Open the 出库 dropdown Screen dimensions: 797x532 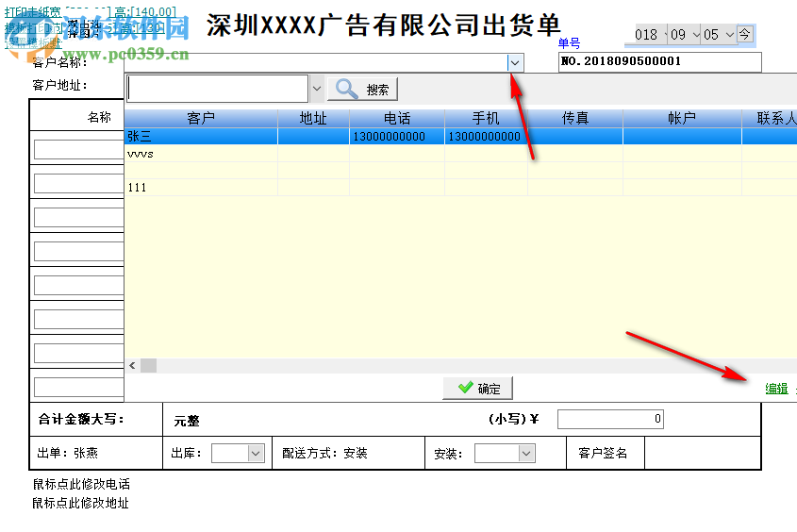click(x=256, y=454)
